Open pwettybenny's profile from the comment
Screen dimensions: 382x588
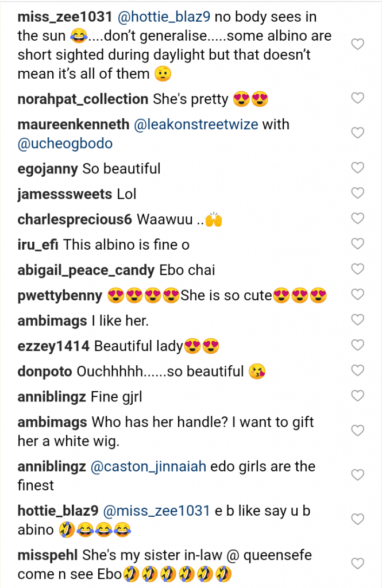coord(60,296)
